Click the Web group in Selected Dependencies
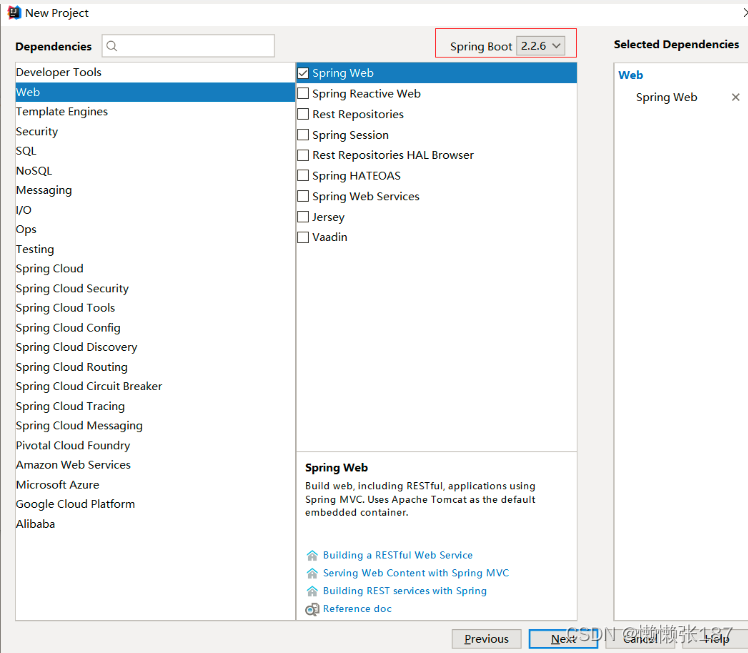 point(631,75)
